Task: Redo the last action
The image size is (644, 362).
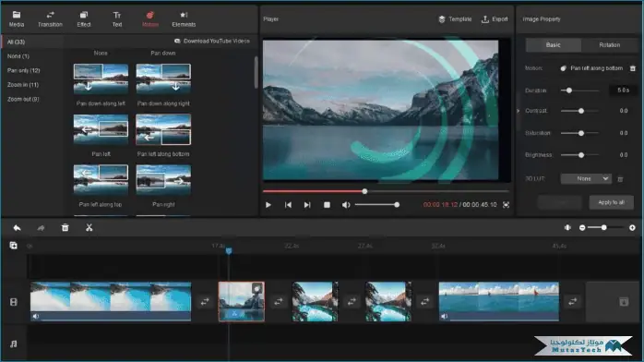Action: tap(41, 228)
